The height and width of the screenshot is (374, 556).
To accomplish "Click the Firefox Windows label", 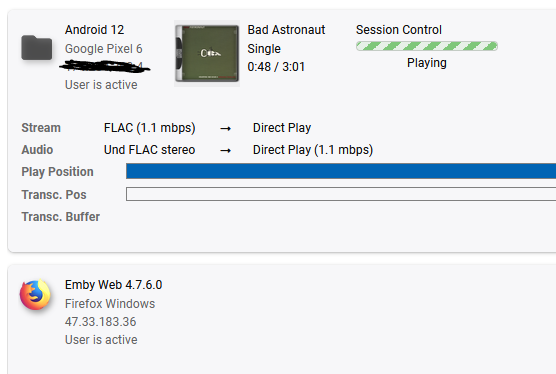I will tap(110, 304).
